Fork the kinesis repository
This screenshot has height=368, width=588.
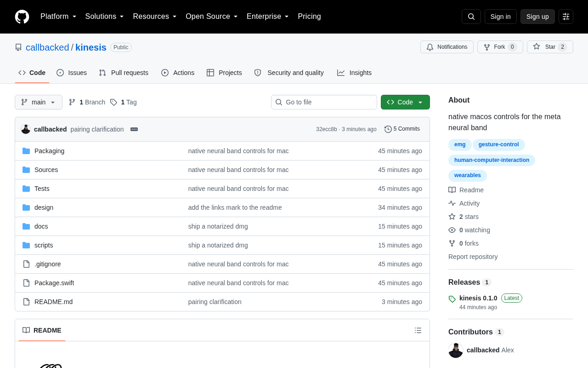(x=500, y=47)
